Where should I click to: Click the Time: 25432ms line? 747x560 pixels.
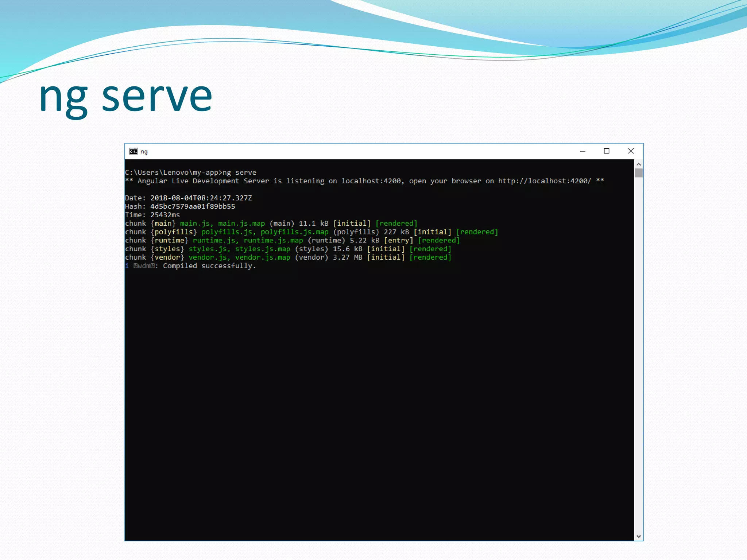click(x=152, y=215)
